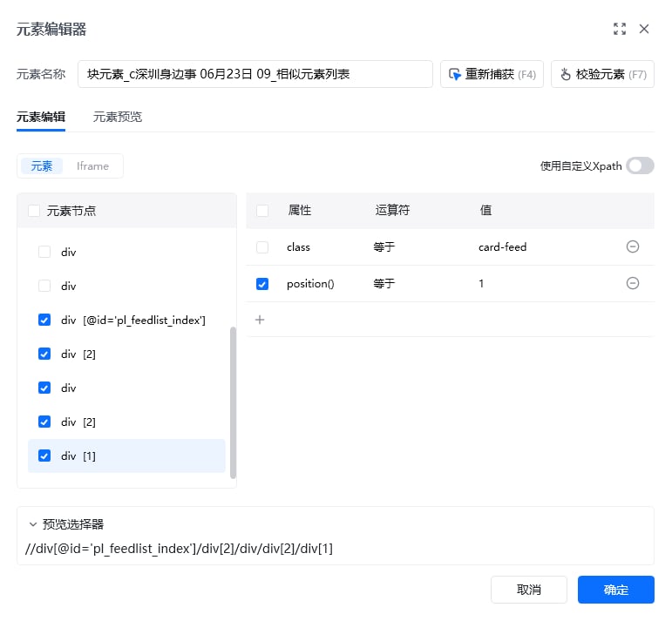Viewport: 672px width, 621px height.
Task: Close the 元素编辑器 dialog
Action: pyautogui.click(x=644, y=29)
